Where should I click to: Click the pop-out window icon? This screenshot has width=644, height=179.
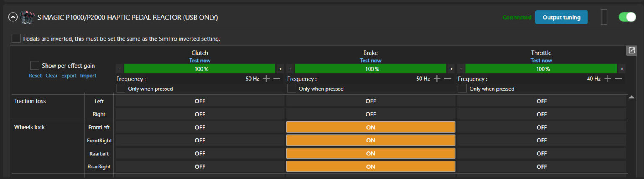point(631,50)
